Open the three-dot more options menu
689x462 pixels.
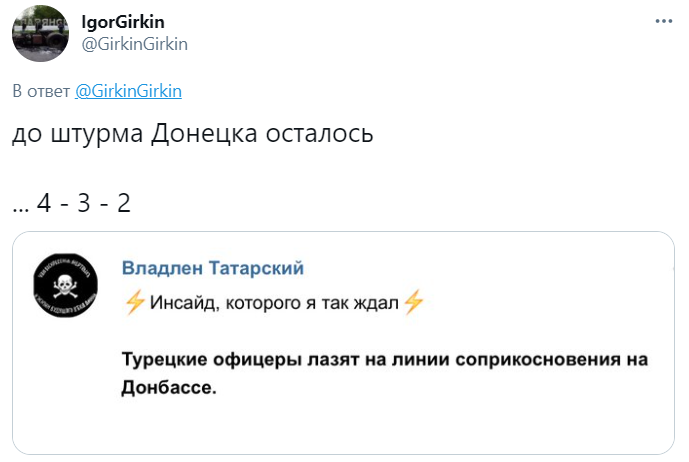click(664, 21)
